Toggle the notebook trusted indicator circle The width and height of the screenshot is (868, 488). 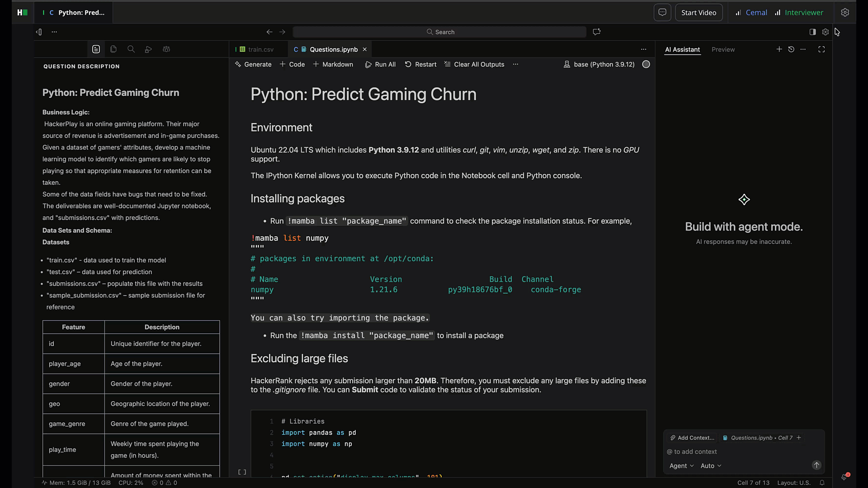646,64
